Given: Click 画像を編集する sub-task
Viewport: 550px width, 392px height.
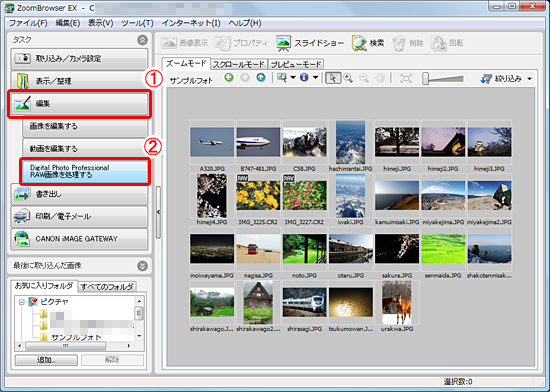Looking at the screenshot, I should 85,126.
